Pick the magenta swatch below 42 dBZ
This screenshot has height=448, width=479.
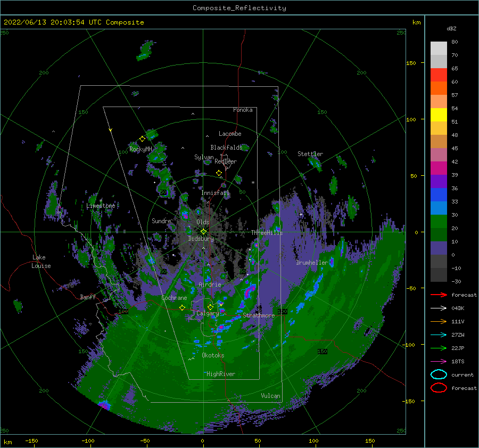click(x=439, y=168)
